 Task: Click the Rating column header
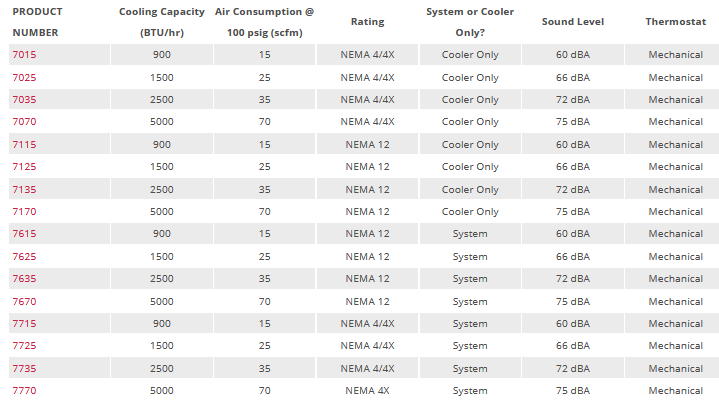pos(368,21)
